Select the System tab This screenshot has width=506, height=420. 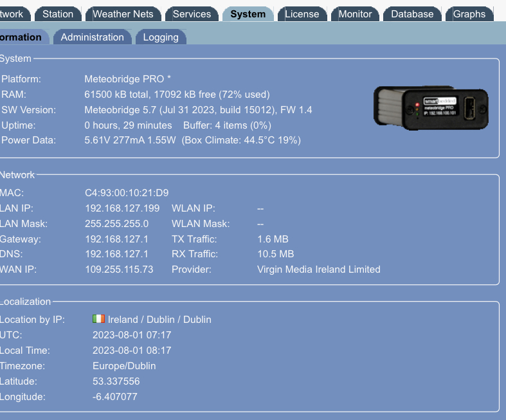point(248,14)
